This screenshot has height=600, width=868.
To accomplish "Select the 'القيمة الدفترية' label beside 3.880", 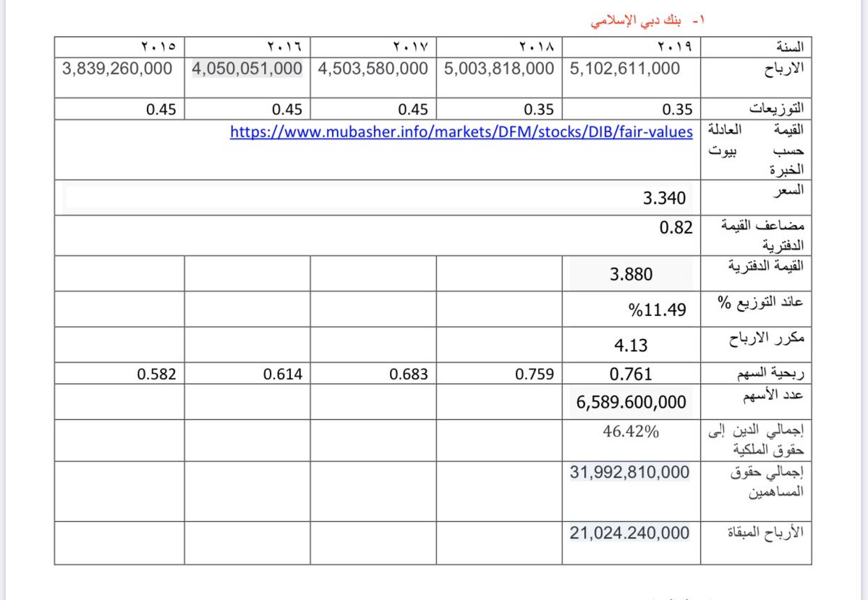I will pos(765,266).
